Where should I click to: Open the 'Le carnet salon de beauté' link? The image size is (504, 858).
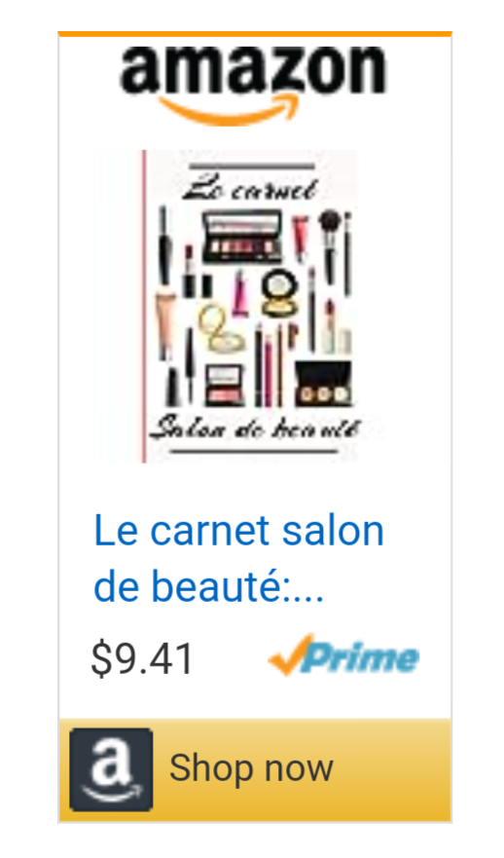[x=239, y=558]
